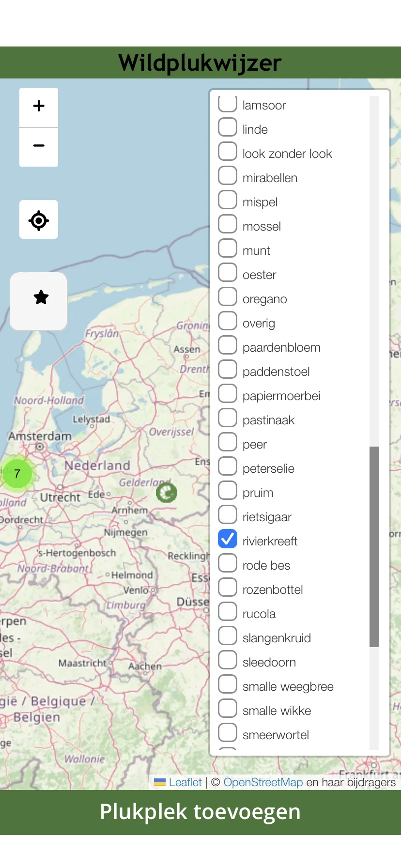Enable peterselie filter
The height and width of the screenshot is (868, 401).
coord(228,466)
